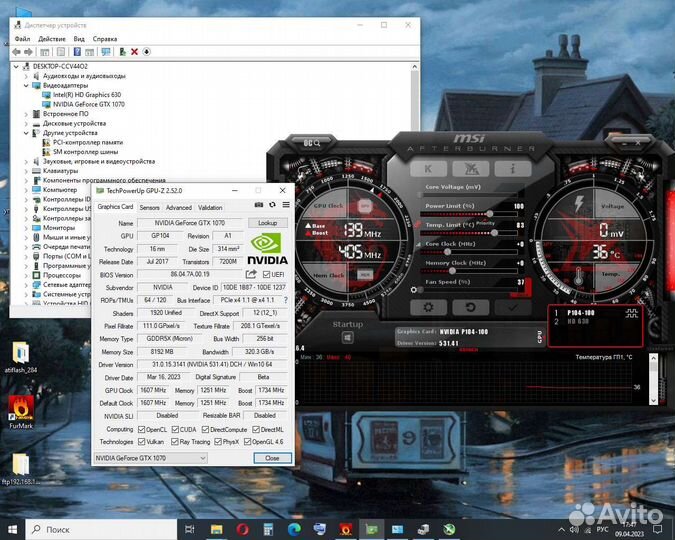The image size is (675, 540).
Task: Click the Close button in GPU-Z
Action: click(272, 458)
